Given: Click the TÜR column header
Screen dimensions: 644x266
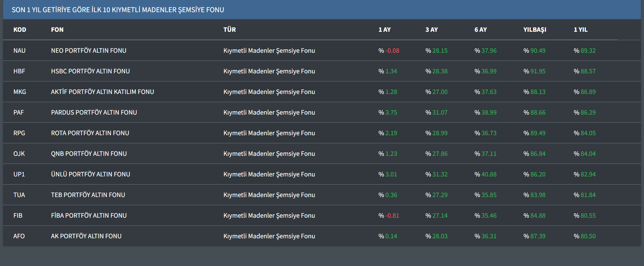Looking at the screenshot, I should [230, 30].
